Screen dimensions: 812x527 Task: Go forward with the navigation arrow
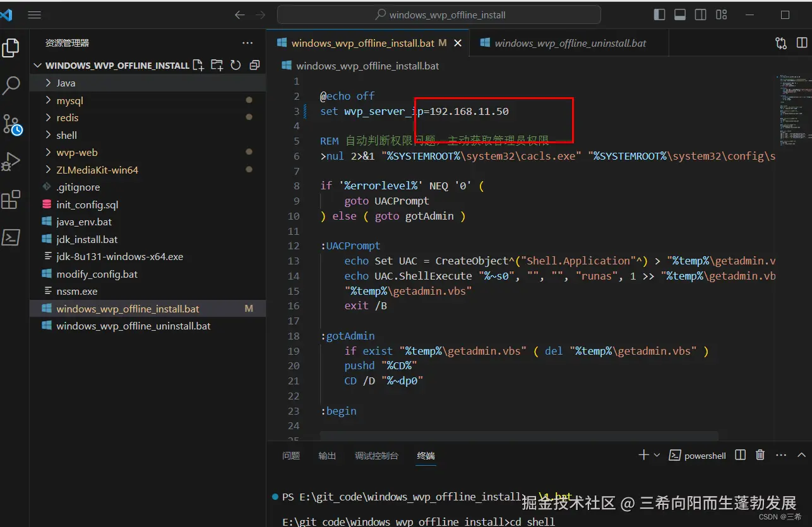[x=260, y=15]
